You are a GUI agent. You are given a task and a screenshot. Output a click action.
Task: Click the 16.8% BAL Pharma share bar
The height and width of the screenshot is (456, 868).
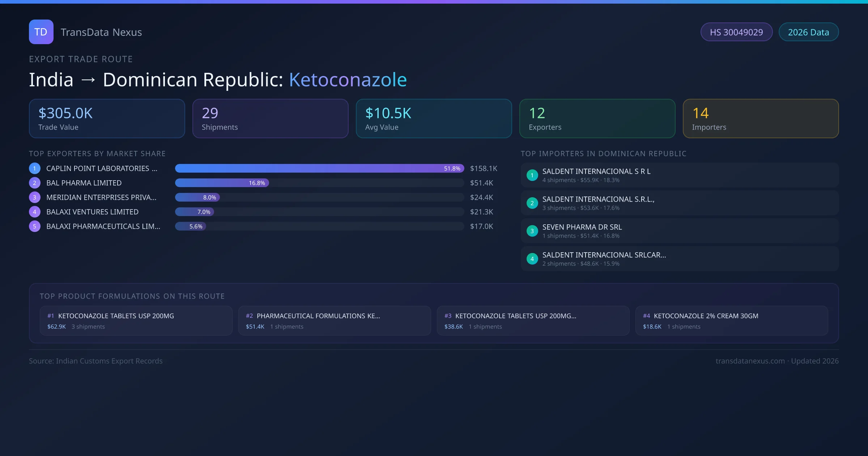point(222,183)
